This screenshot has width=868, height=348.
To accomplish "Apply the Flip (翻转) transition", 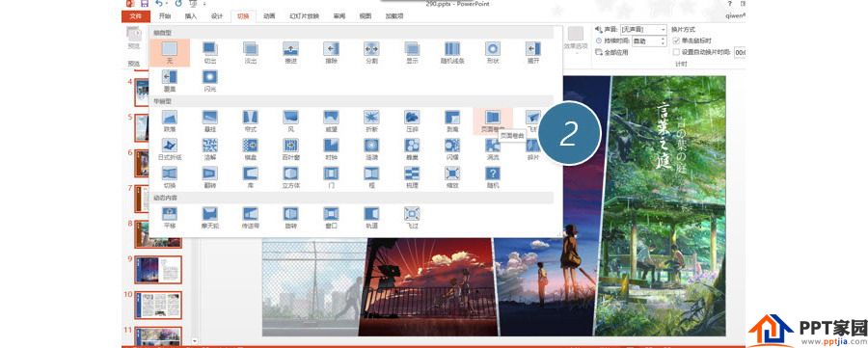I will (210, 177).
